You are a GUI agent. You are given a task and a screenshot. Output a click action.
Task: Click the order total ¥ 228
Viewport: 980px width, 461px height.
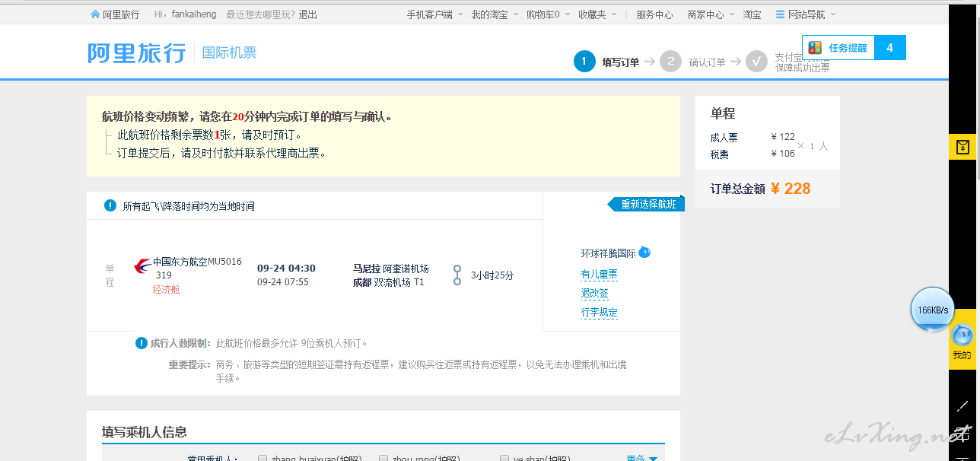[791, 189]
